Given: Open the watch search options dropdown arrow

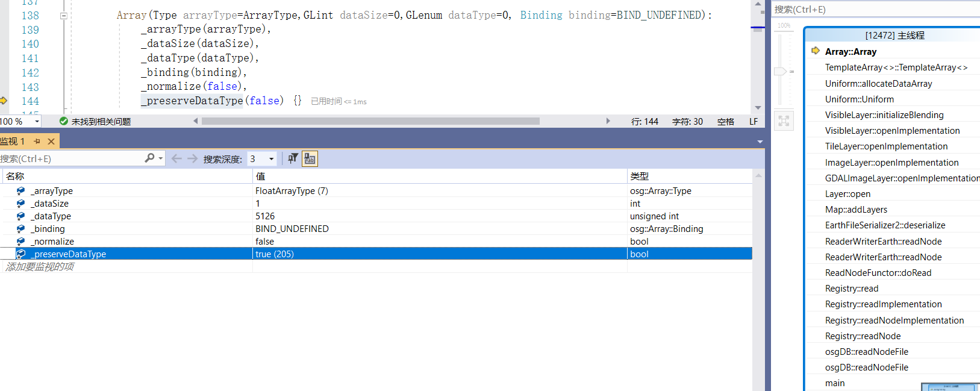Looking at the screenshot, I should 161,158.
